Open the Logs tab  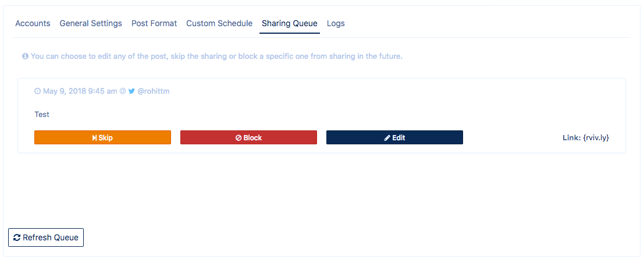pos(336,23)
